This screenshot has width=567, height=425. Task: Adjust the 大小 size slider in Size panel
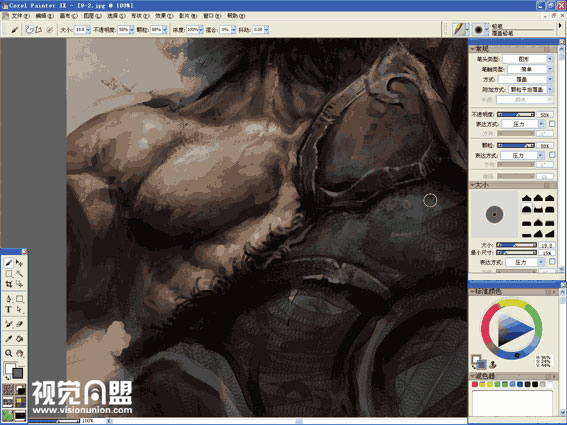(x=516, y=245)
